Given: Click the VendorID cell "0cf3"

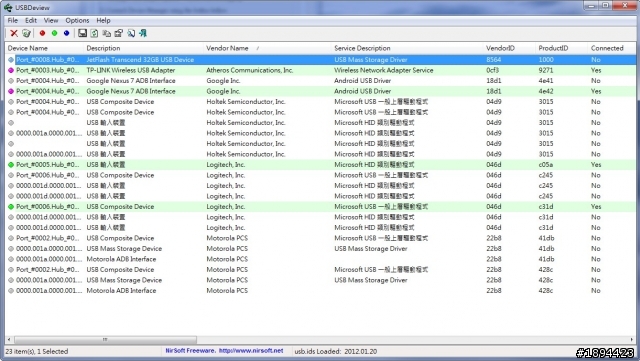Looking at the screenshot, I should pos(493,70).
